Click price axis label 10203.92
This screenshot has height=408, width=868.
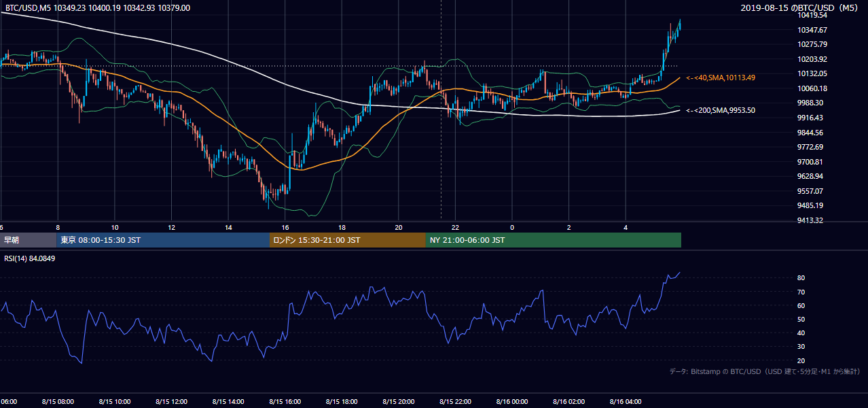coord(812,59)
